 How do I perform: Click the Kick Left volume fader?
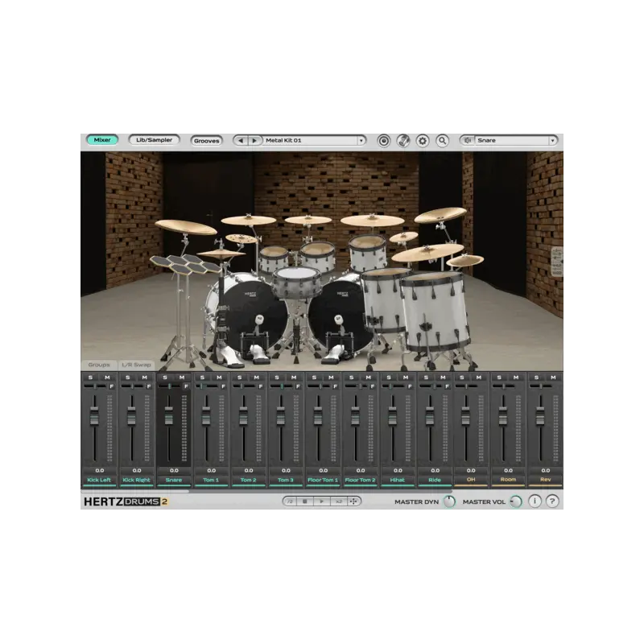pyautogui.click(x=94, y=415)
